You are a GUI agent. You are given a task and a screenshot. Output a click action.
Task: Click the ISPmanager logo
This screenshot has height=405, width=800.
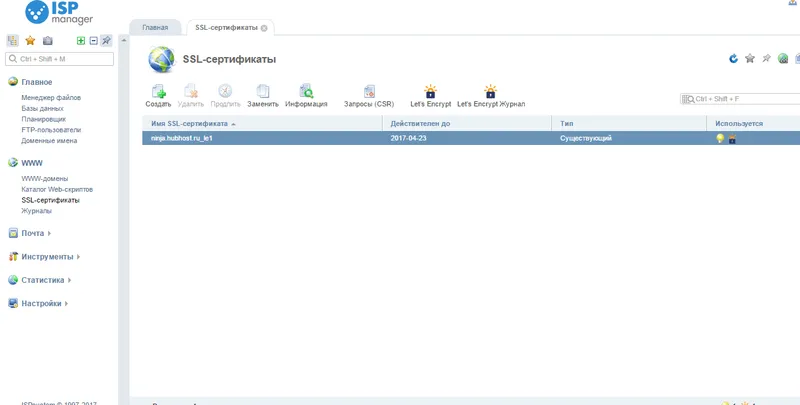click(59, 12)
